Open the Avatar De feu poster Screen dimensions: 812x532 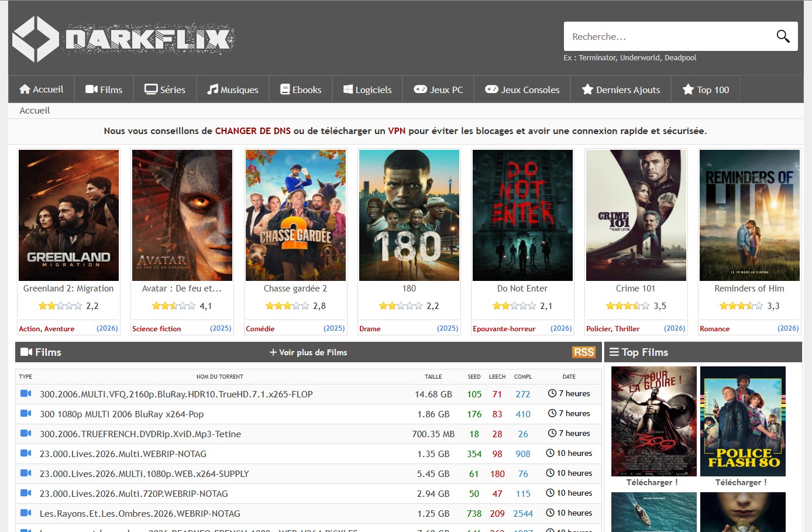[x=182, y=215]
